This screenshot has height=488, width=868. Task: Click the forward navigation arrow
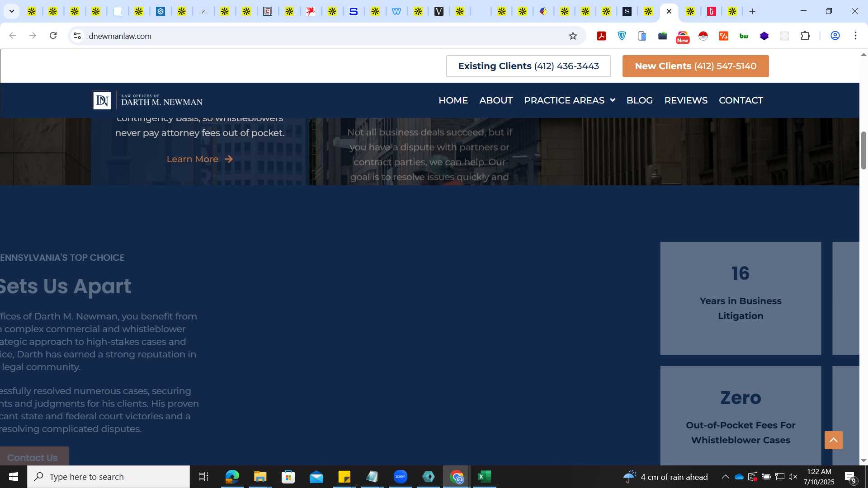[33, 36]
